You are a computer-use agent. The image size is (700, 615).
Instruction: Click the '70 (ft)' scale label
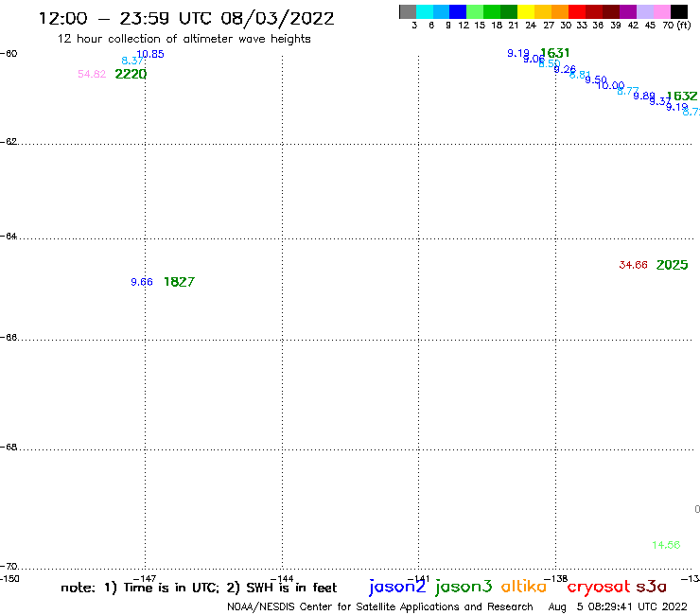pyautogui.click(x=676, y=26)
